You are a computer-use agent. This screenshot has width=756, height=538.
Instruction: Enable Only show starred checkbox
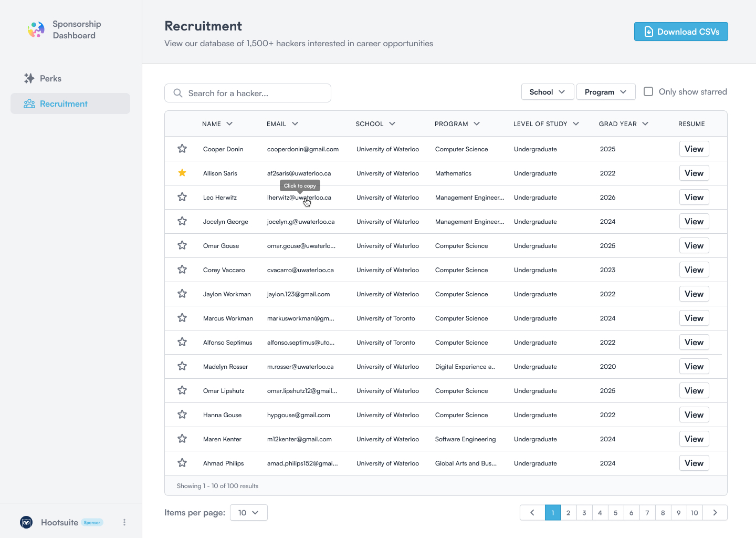click(x=648, y=91)
